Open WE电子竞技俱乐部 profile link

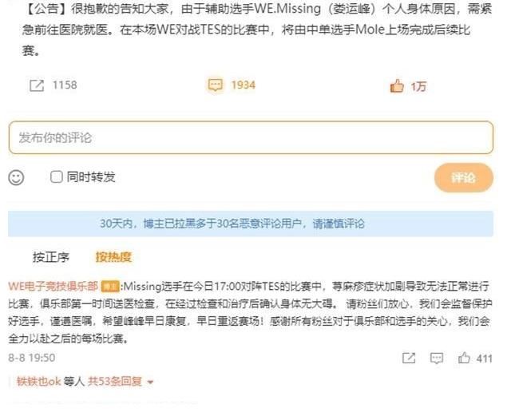(53, 286)
